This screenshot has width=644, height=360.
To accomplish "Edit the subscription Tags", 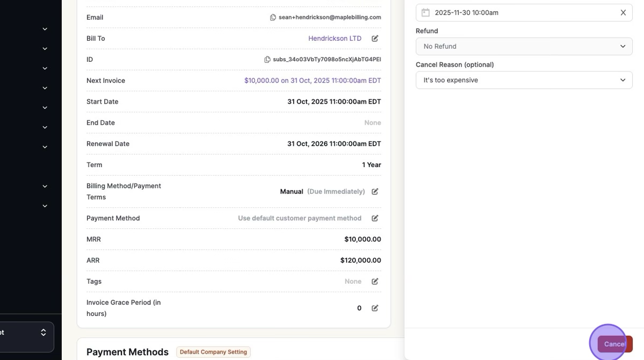I will coord(375,281).
